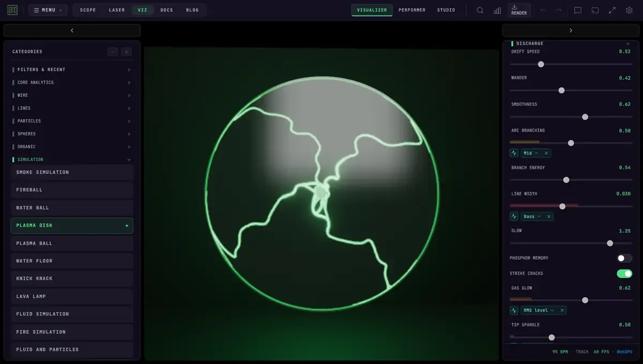Select the Viz tab
The width and height of the screenshot is (643, 364).
coord(143,10)
